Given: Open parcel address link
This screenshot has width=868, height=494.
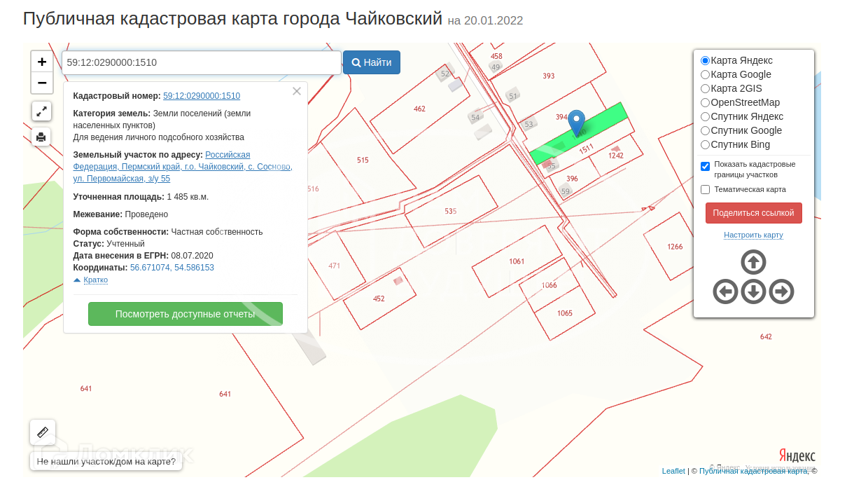Looking at the screenshot, I should (x=183, y=167).
